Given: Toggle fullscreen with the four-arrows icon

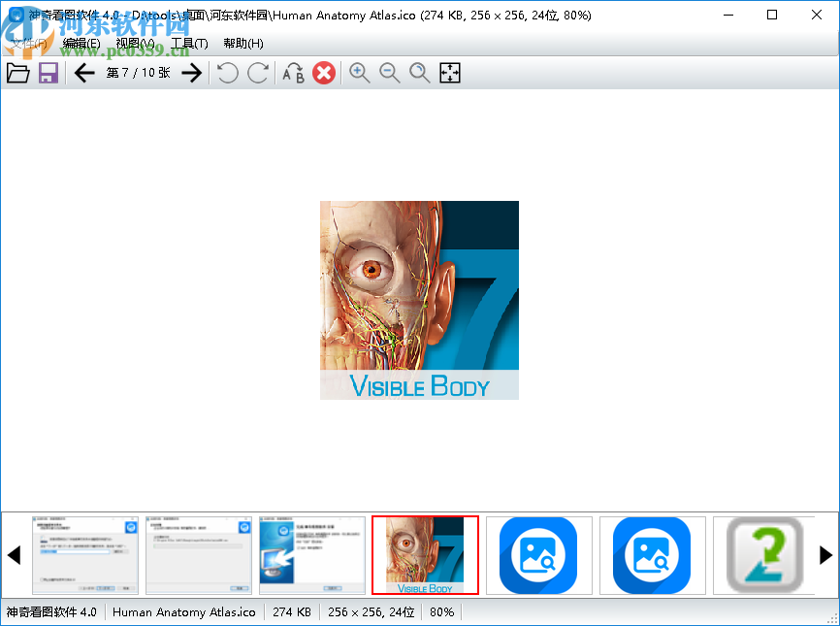Looking at the screenshot, I should point(450,73).
